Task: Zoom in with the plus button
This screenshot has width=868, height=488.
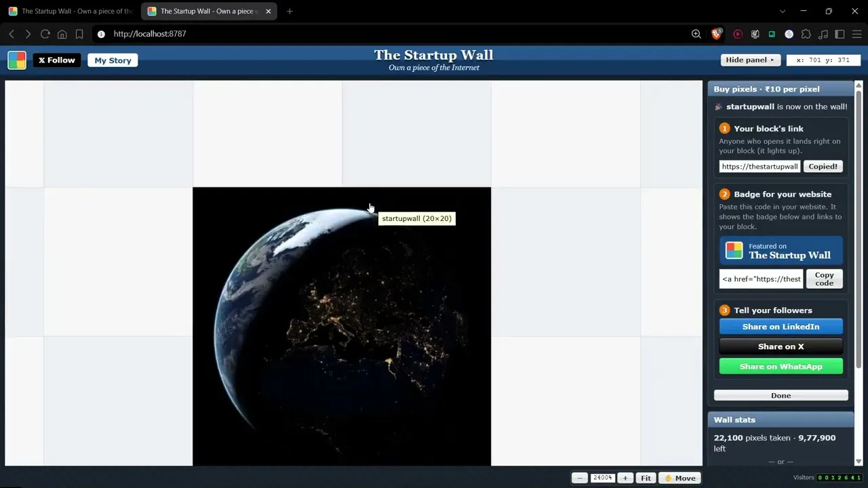Action: 625,478
